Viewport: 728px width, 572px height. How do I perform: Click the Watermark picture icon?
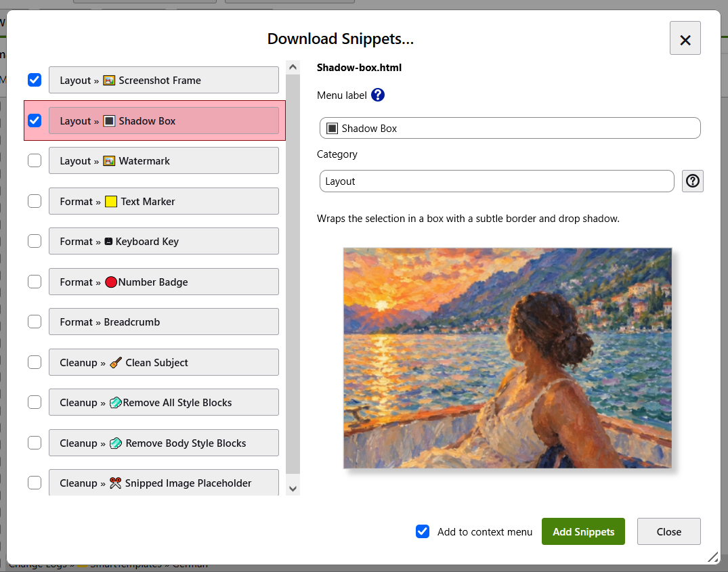(x=109, y=161)
